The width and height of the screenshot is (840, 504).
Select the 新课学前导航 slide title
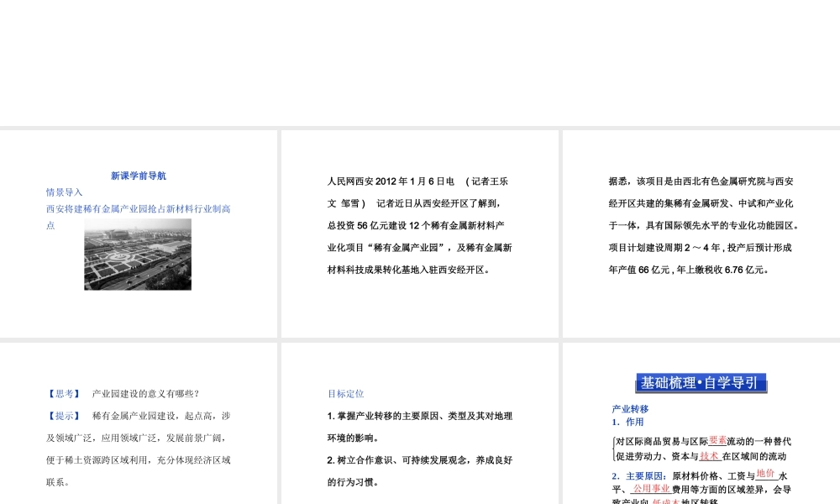pos(139,176)
